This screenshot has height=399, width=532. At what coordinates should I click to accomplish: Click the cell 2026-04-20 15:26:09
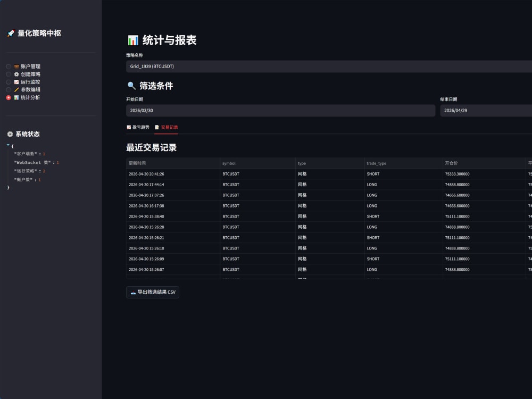click(x=173, y=259)
